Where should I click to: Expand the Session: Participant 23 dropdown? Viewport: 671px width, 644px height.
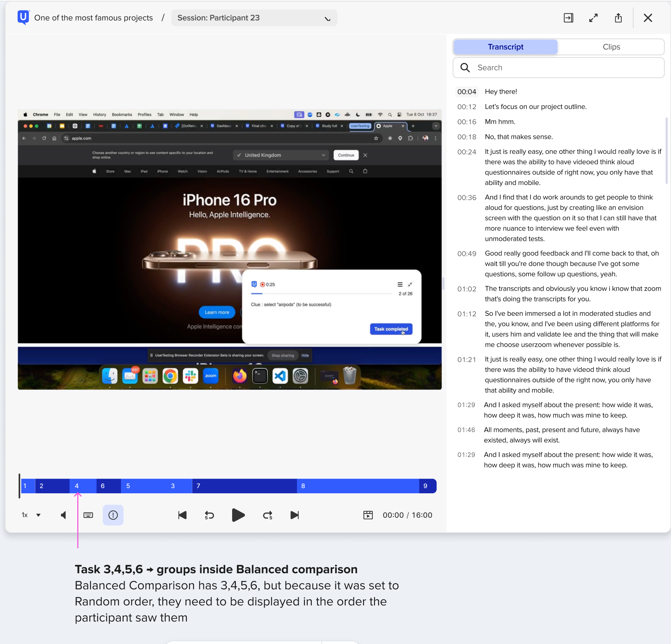[x=254, y=18]
